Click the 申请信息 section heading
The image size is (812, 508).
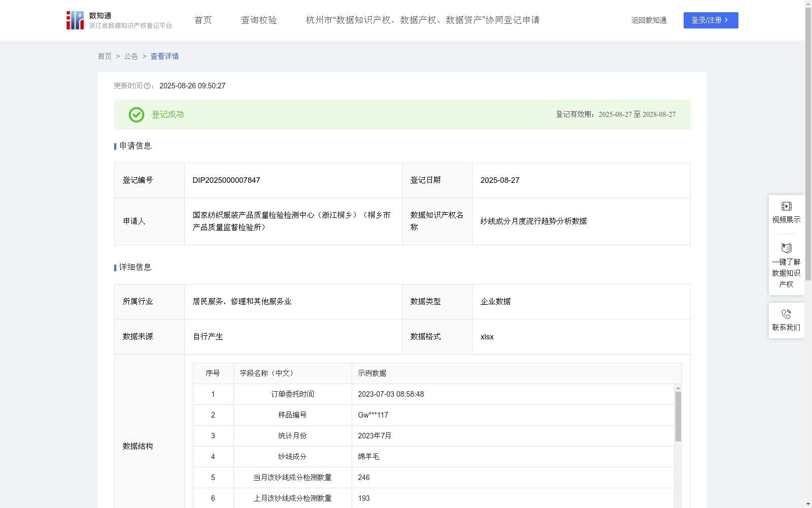coord(136,146)
